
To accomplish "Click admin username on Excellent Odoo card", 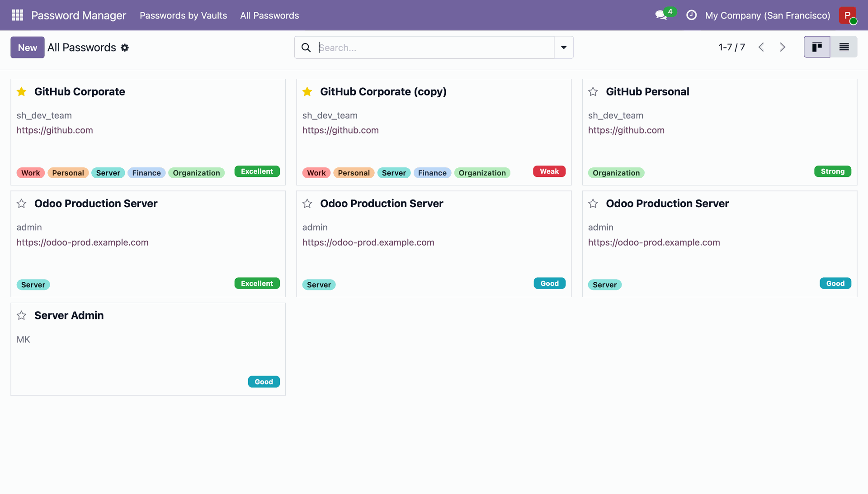I will [x=29, y=228].
